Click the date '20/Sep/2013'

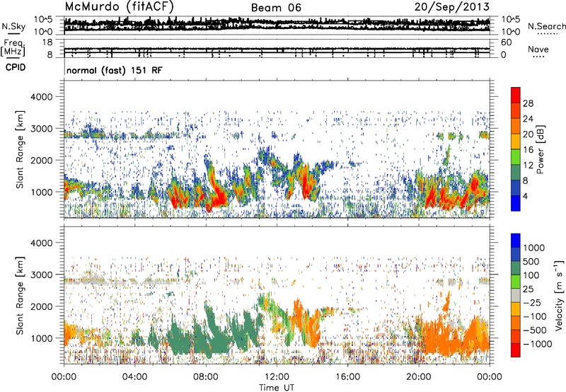coord(451,6)
